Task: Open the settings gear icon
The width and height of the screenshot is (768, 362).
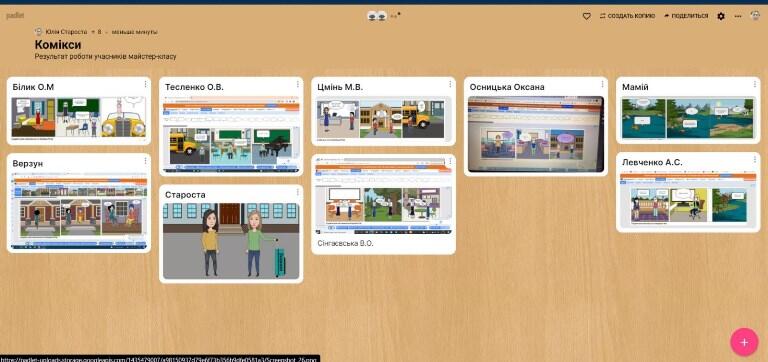Action: (x=721, y=16)
